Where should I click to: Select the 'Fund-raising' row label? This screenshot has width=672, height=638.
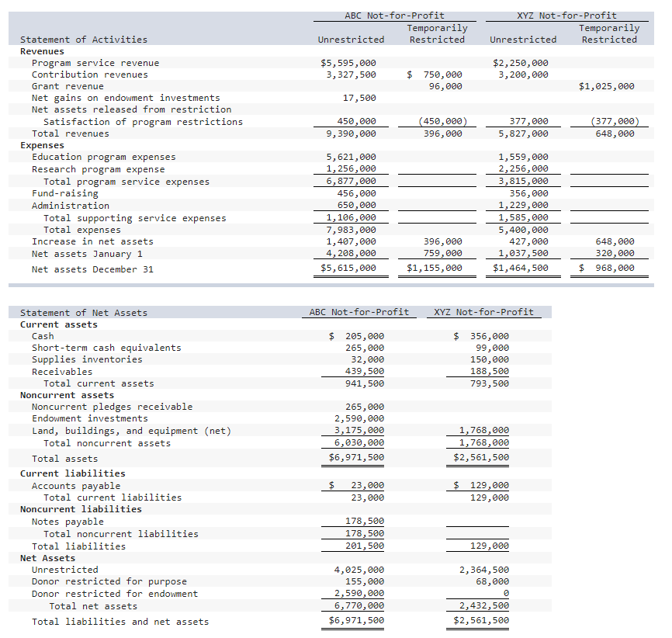tap(64, 193)
